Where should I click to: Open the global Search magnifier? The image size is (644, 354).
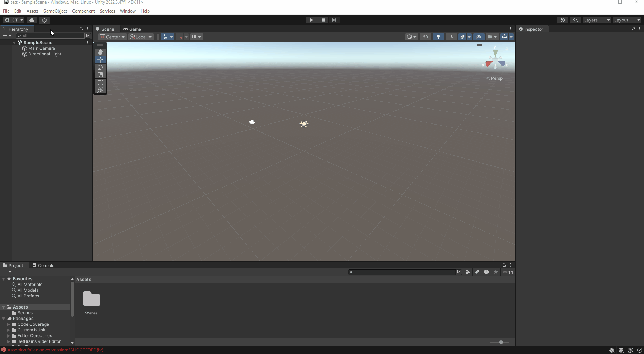(x=575, y=20)
